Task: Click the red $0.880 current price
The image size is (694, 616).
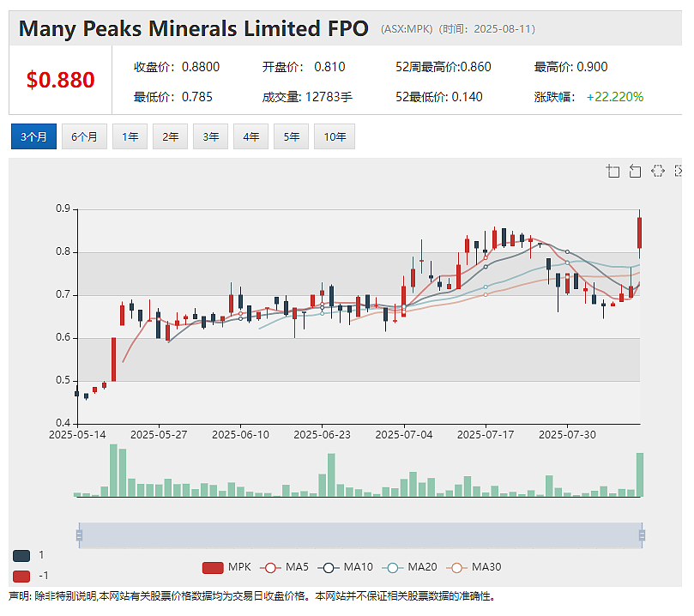Action: pos(61,80)
